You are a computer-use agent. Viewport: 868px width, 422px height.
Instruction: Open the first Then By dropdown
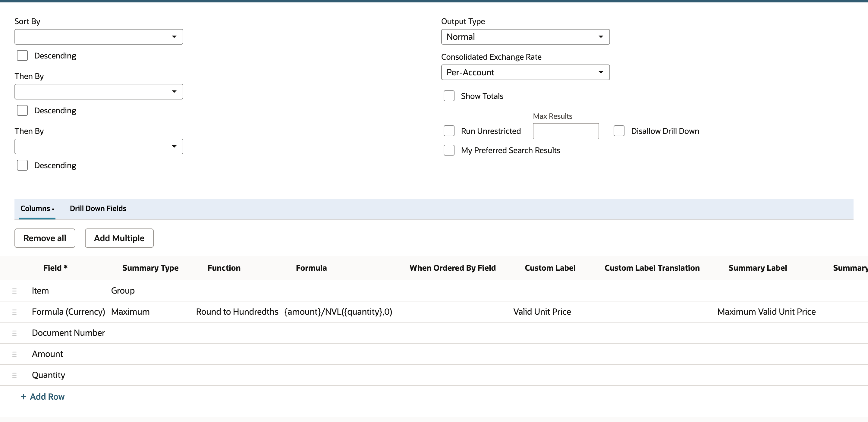[99, 92]
